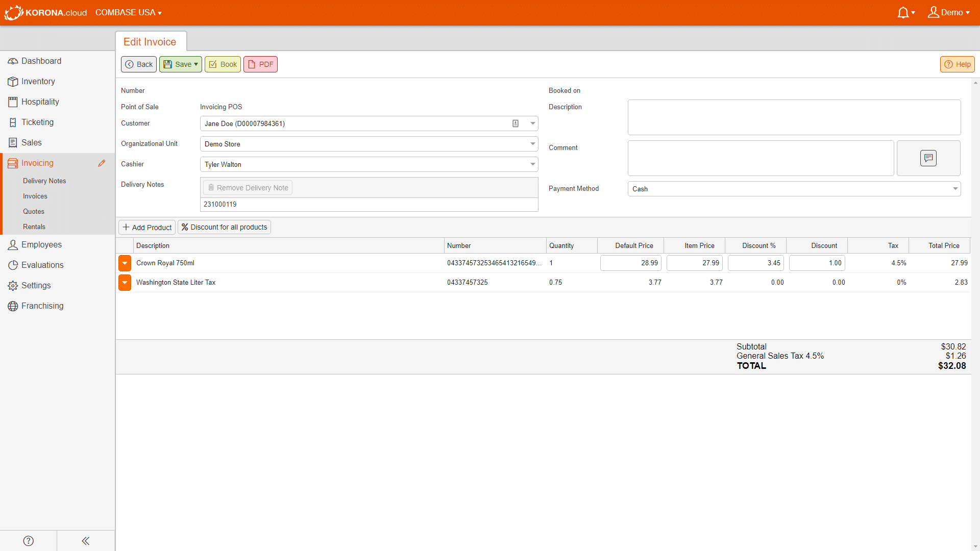The height and width of the screenshot is (551, 980).
Task: Open the Employees section
Action: coord(57,245)
